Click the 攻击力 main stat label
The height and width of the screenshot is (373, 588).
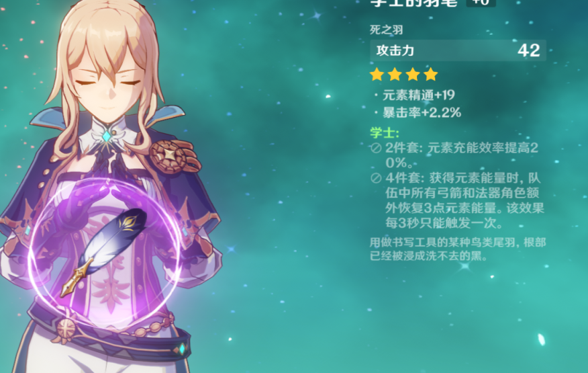(395, 50)
